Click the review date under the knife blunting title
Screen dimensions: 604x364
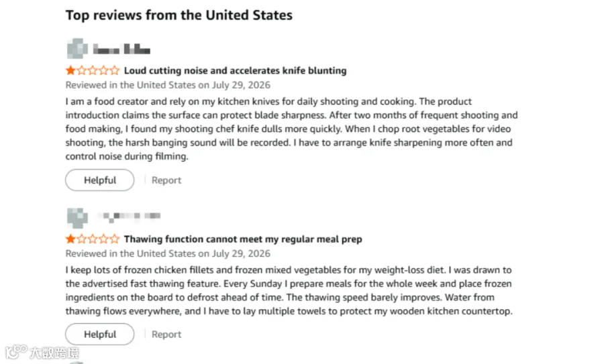(168, 85)
